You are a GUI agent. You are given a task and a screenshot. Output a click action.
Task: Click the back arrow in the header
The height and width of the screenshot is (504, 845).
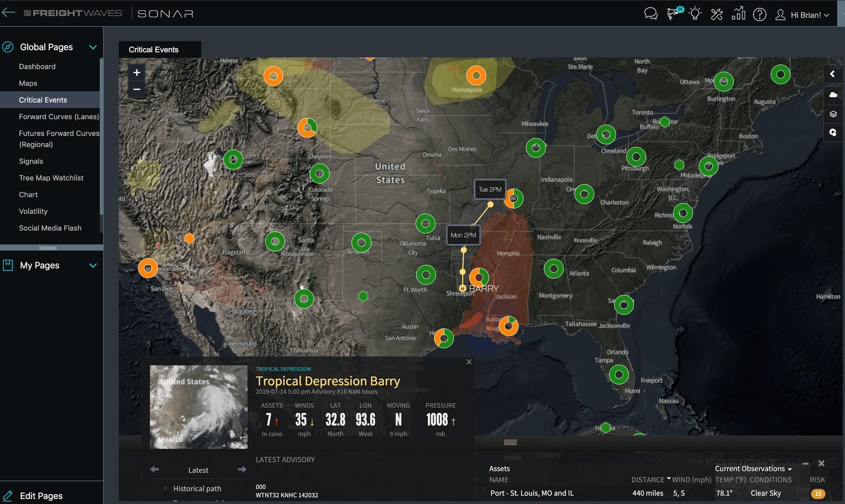[8, 13]
